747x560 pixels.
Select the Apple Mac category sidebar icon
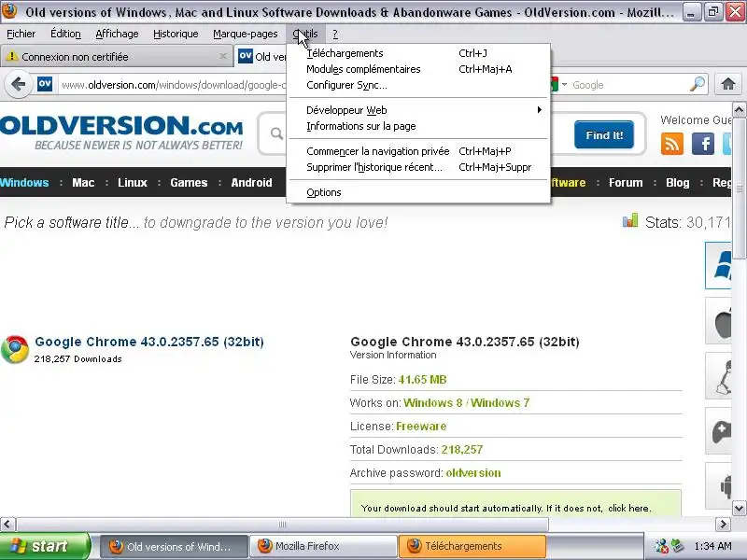[x=719, y=320]
